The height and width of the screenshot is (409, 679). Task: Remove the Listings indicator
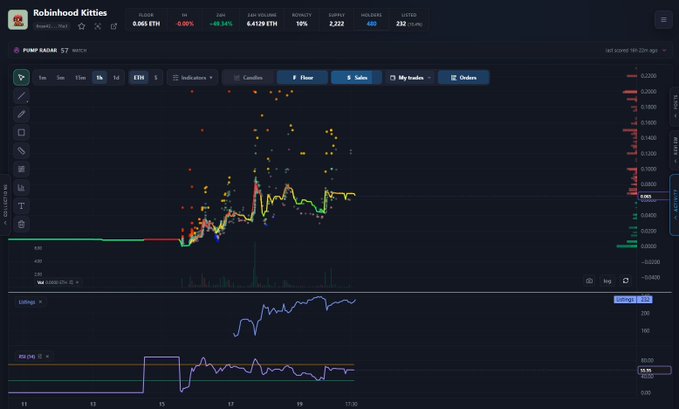pyautogui.click(x=40, y=302)
